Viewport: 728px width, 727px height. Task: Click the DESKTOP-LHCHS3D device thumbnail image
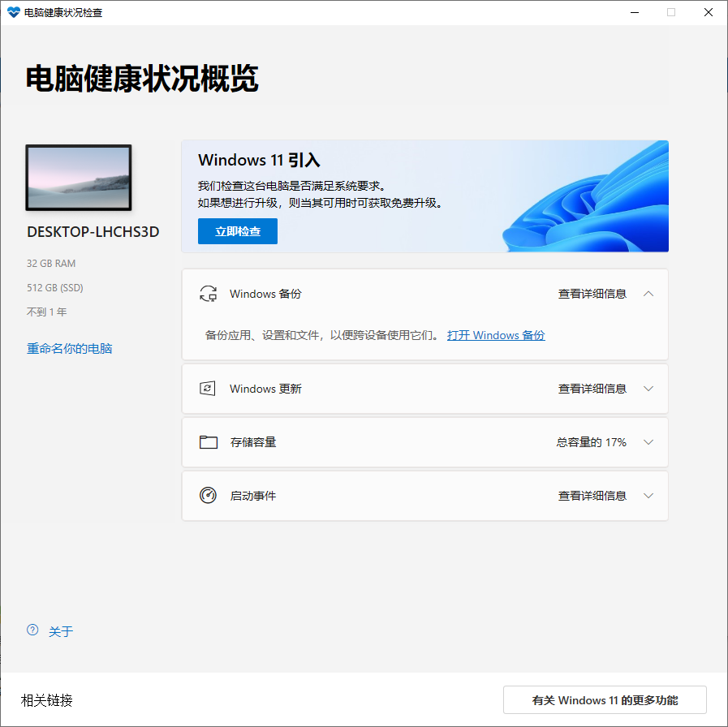78,178
